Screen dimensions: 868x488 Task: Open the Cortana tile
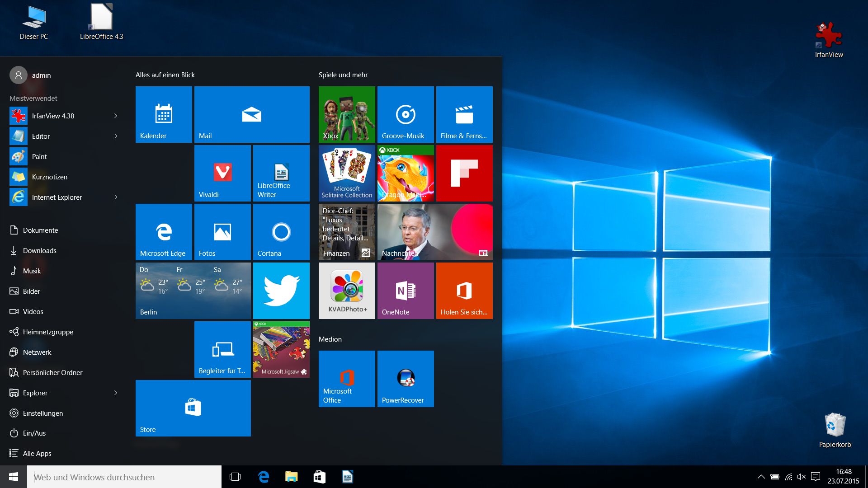(x=281, y=232)
